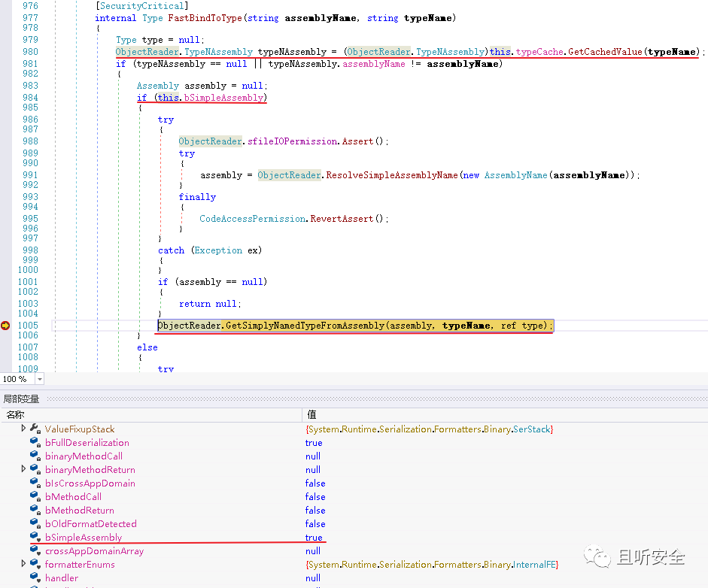Screen dimensions: 708x588
Task: Click the crossAppDomainArray field icon
Action: click(x=35, y=550)
